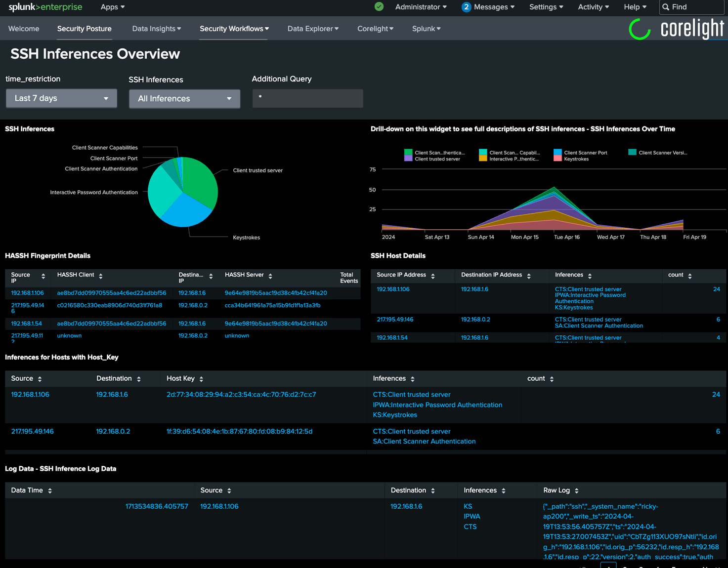Sort SSH Host Details by count using sort arrows
The height and width of the screenshot is (568, 728).
click(x=691, y=275)
